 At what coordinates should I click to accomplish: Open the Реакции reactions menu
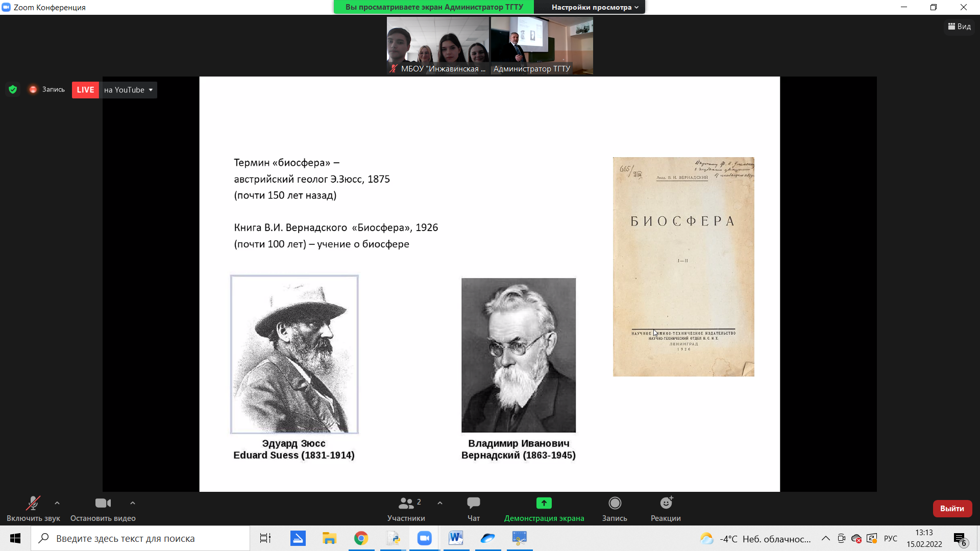coord(666,509)
